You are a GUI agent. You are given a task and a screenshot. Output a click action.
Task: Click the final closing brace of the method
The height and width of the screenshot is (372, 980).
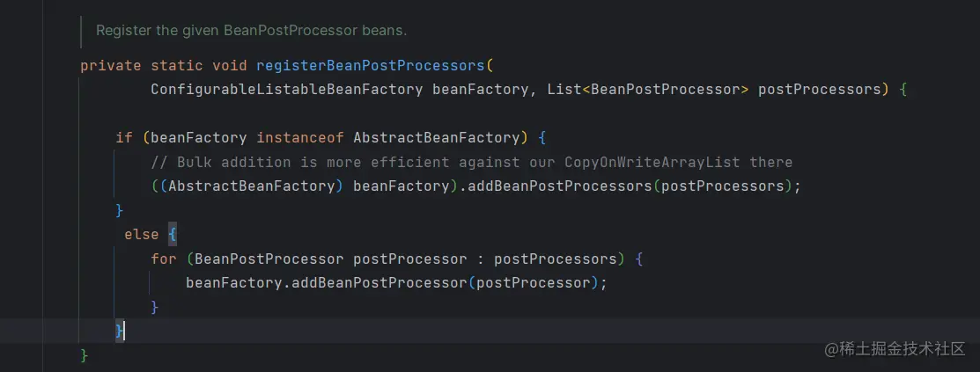85,355
